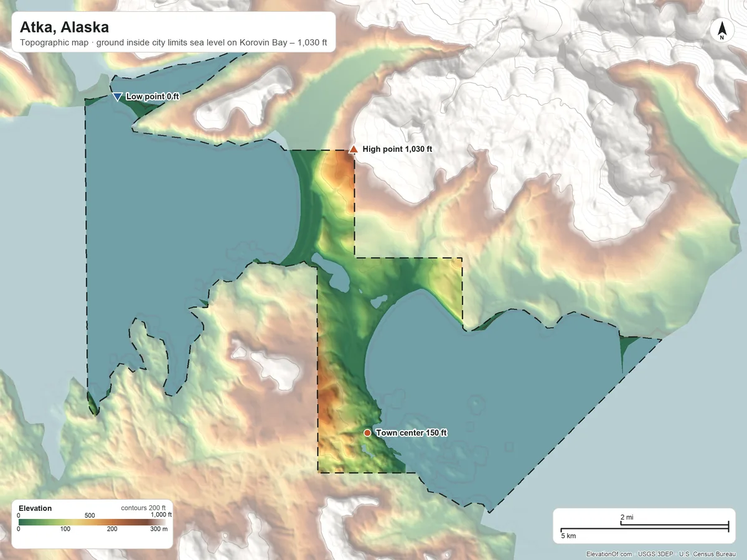
Task: Click the '2 mi' scale bar label
Action: tap(627, 518)
